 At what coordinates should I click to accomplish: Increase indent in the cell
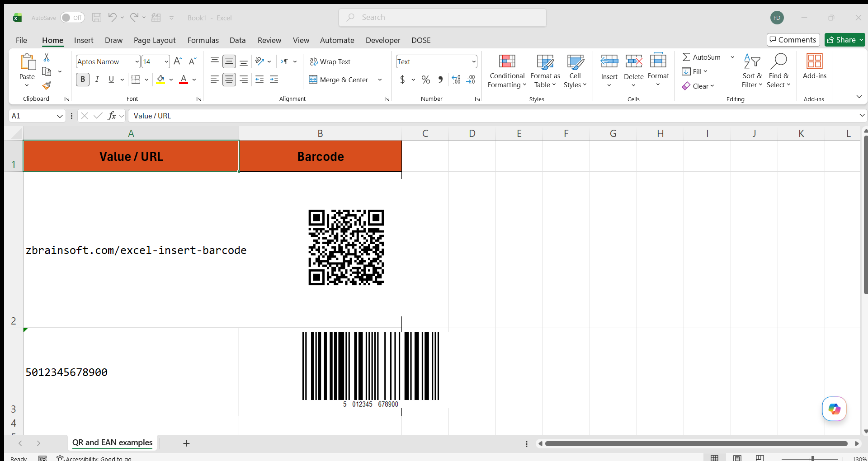pos(274,80)
